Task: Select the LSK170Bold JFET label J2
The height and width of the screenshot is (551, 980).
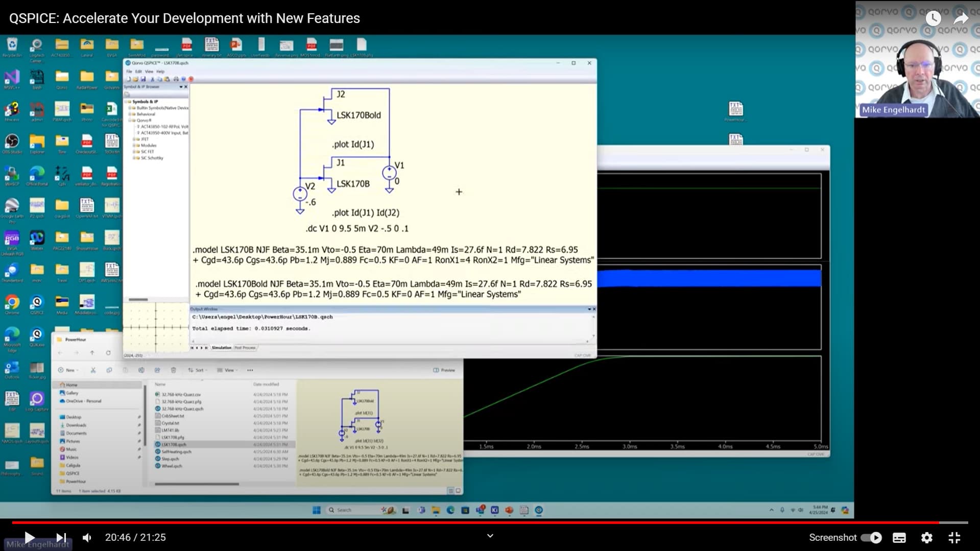Action: (x=358, y=115)
